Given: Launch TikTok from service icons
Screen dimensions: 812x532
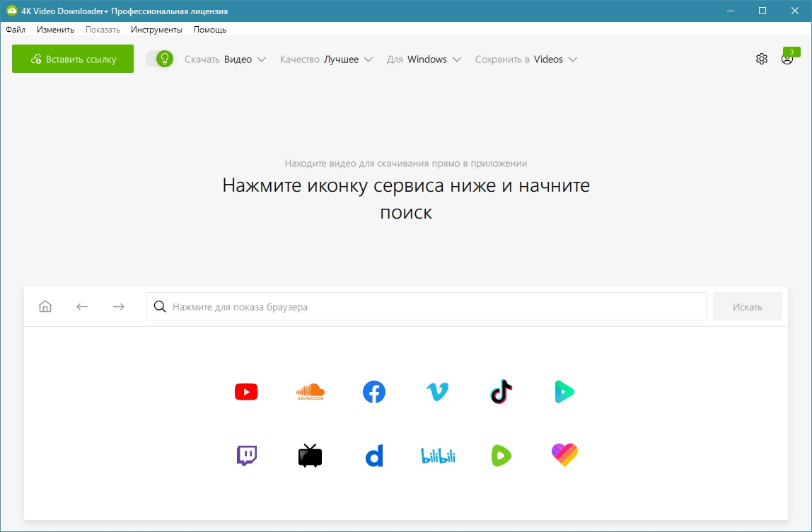Looking at the screenshot, I should (x=501, y=392).
